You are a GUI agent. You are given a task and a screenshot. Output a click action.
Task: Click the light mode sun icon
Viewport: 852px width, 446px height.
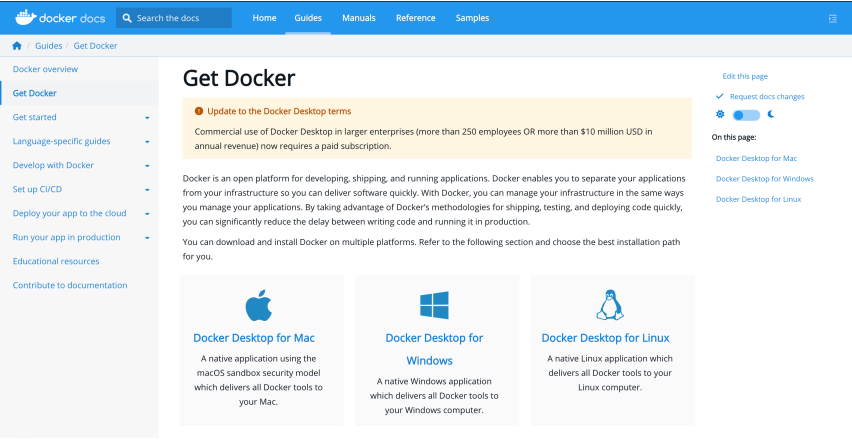point(720,114)
